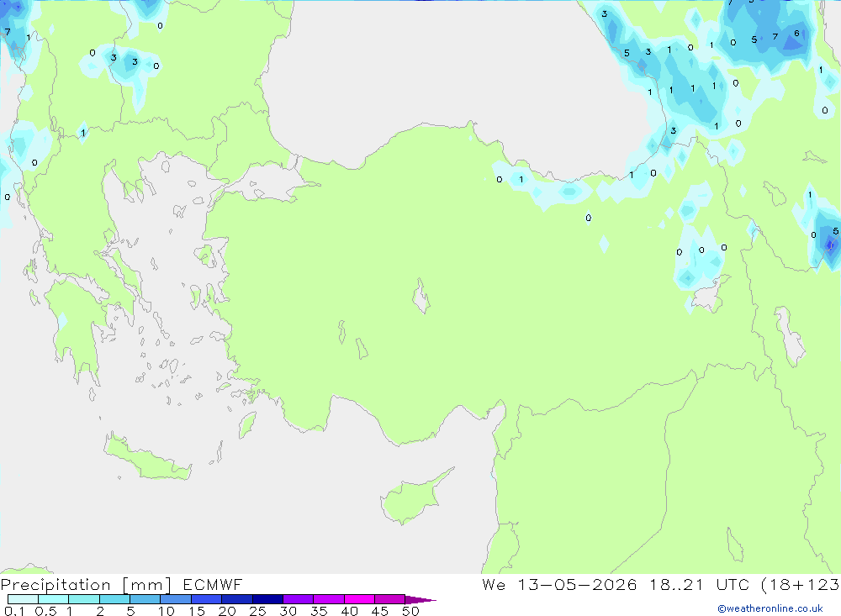Screen dimensions: 841x616
Task: Click the 'We' weekday abbreviation
Action: click(x=494, y=585)
